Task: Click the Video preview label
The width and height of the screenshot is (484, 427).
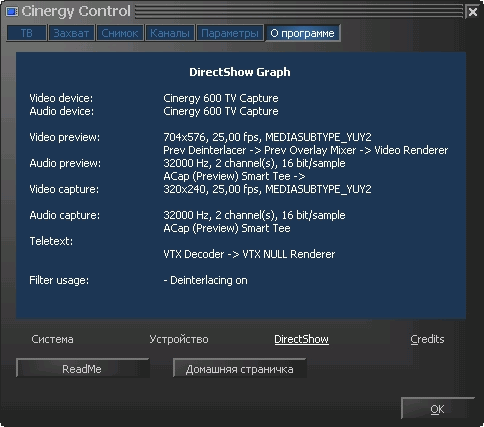Action: (x=65, y=137)
